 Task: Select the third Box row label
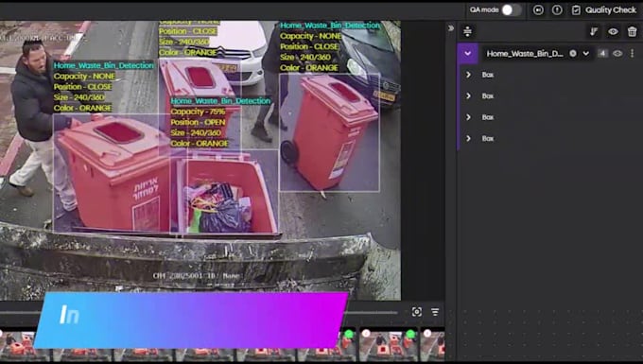tap(488, 117)
